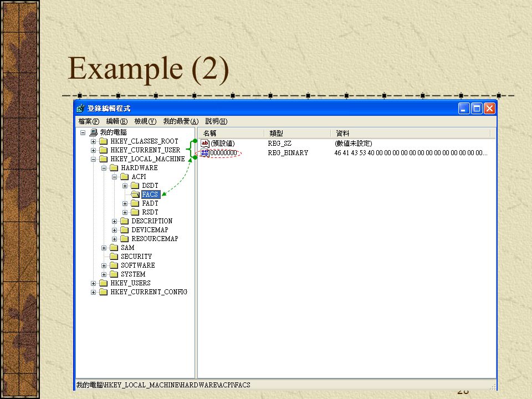Click the HKEY_LOCAL_MACHINE folder icon
Viewport: 532px width, 399px height.
click(104, 159)
